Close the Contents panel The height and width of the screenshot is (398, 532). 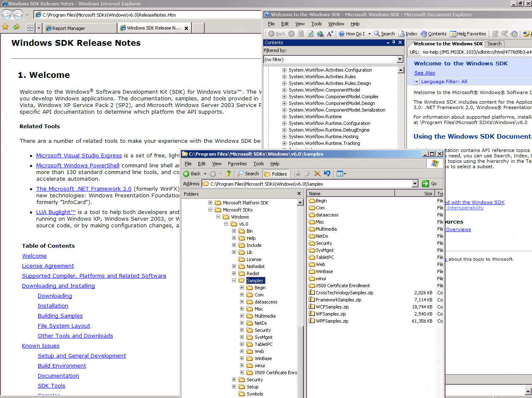tap(400, 42)
